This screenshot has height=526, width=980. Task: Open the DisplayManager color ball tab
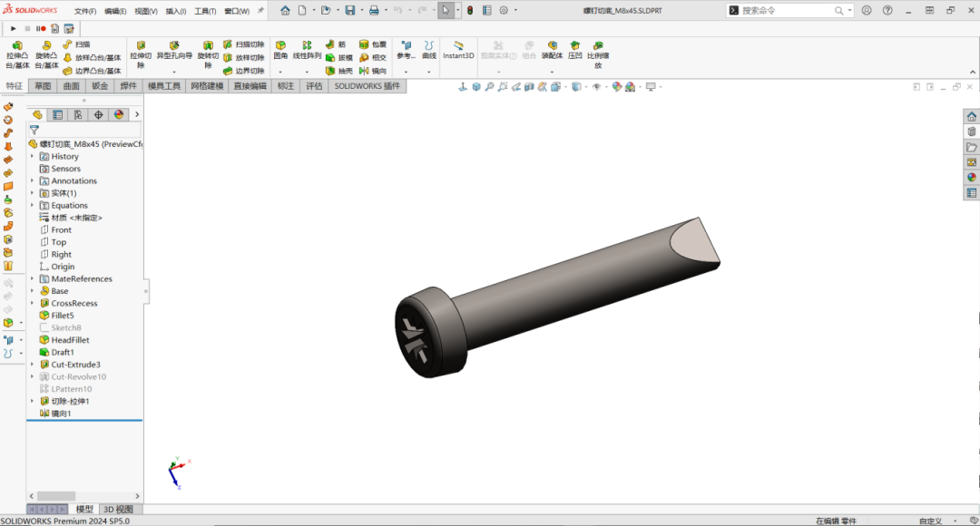click(119, 114)
